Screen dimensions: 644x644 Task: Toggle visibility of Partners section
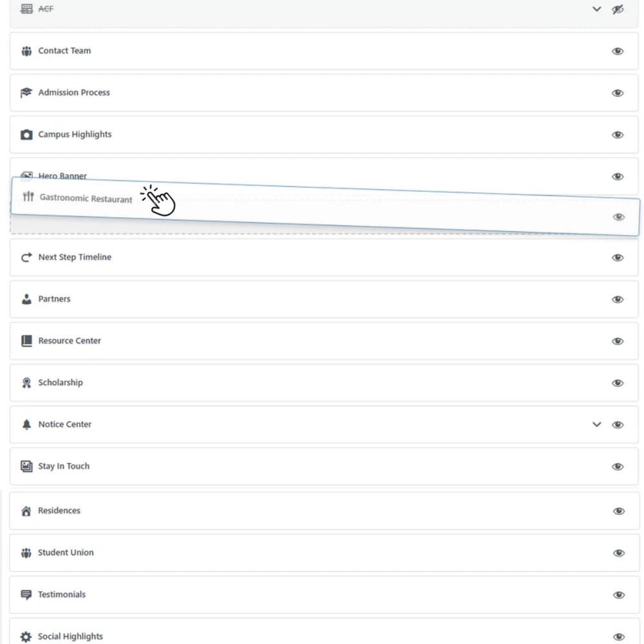(618, 299)
